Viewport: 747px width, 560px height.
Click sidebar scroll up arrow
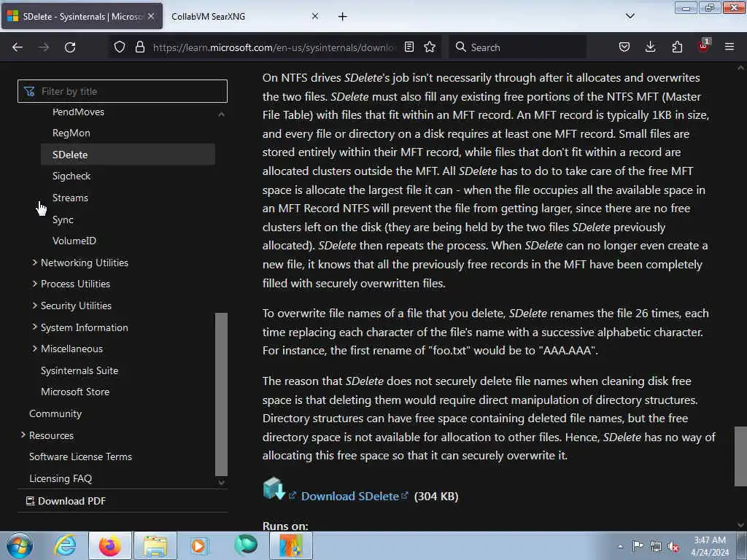221,114
